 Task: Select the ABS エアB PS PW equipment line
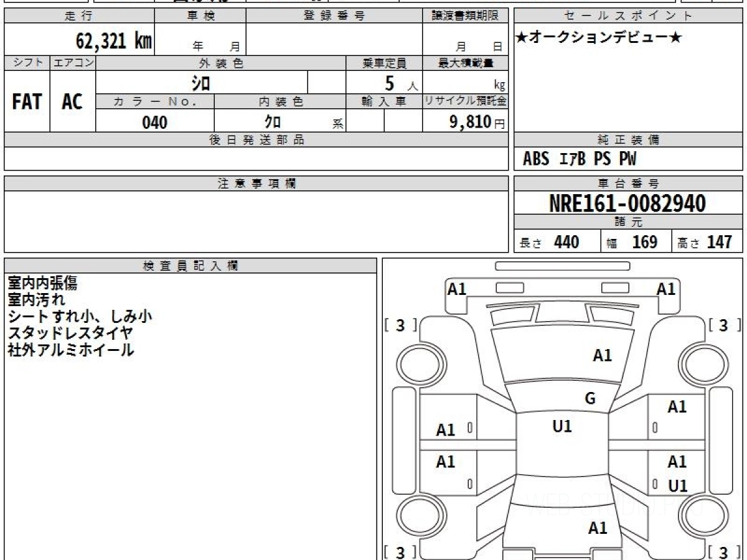580,159
